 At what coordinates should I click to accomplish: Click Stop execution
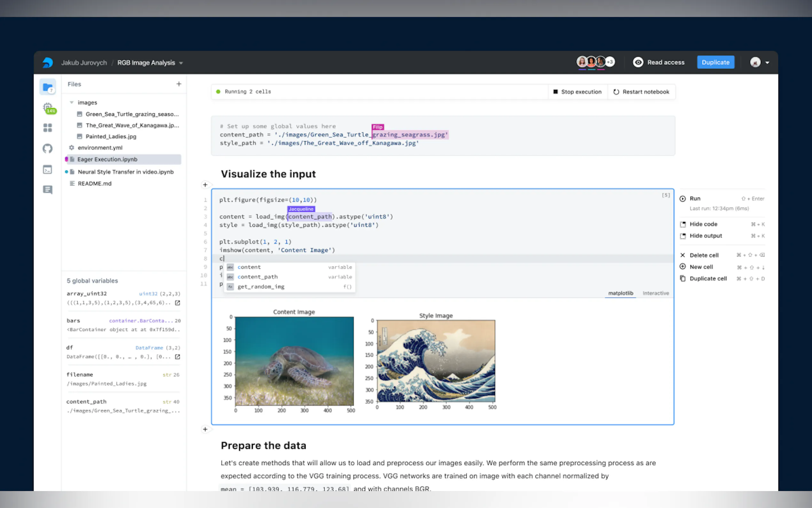click(x=577, y=92)
